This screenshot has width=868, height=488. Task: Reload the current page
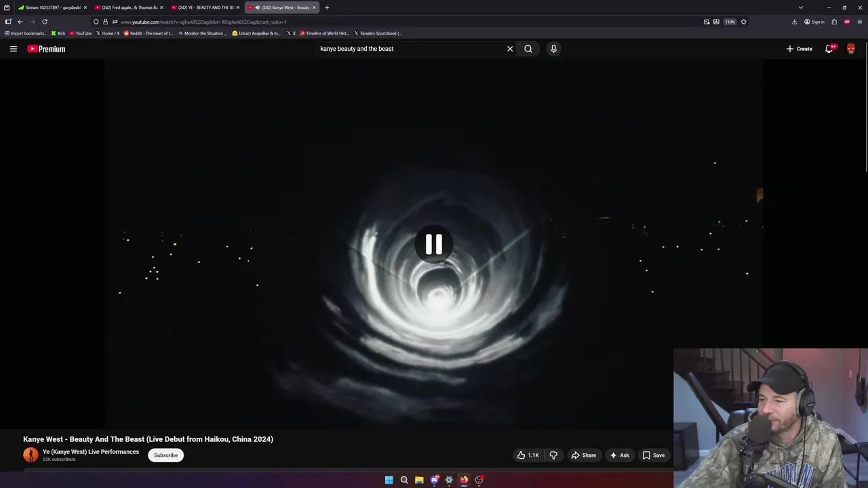[45, 22]
